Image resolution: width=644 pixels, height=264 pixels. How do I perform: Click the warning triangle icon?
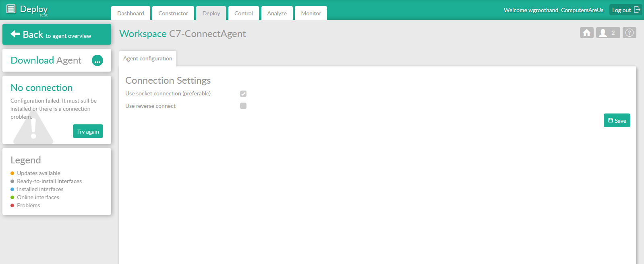(33, 129)
